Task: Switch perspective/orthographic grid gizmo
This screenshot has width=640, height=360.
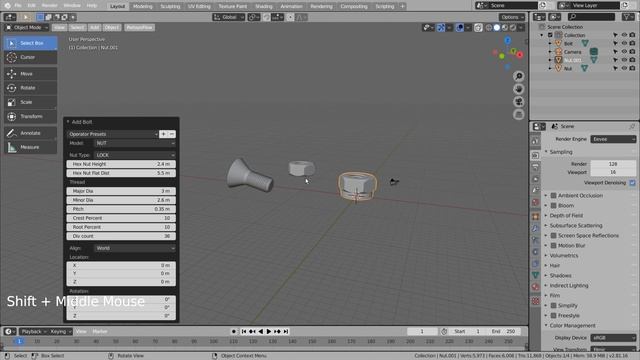Action: [519, 115]
